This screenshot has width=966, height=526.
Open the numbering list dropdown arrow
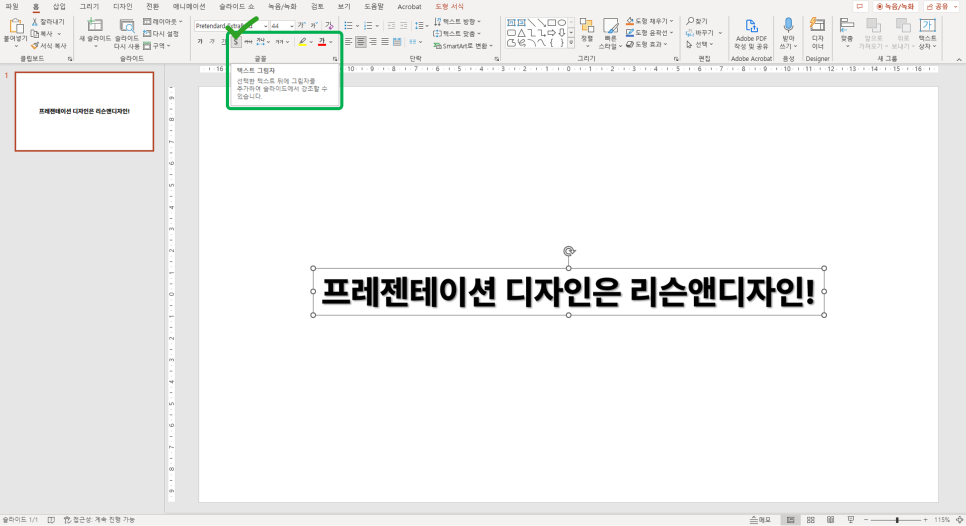coord(377,26)
